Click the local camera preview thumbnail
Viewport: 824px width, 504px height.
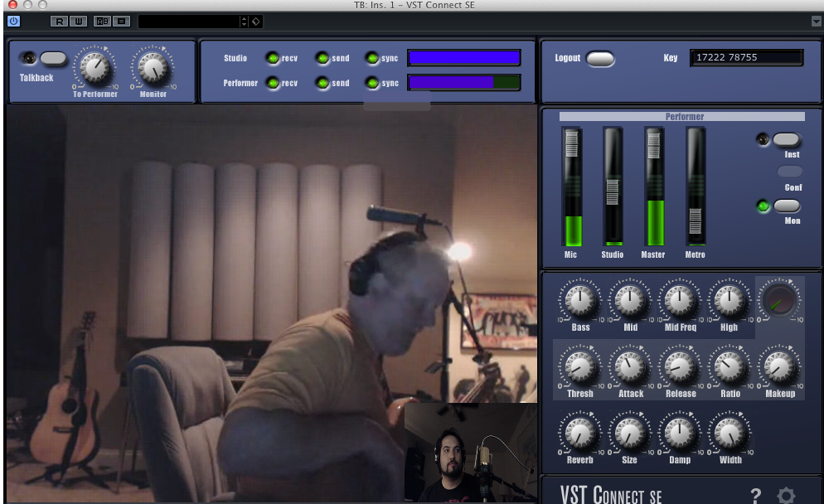click(x=470, y=452)
